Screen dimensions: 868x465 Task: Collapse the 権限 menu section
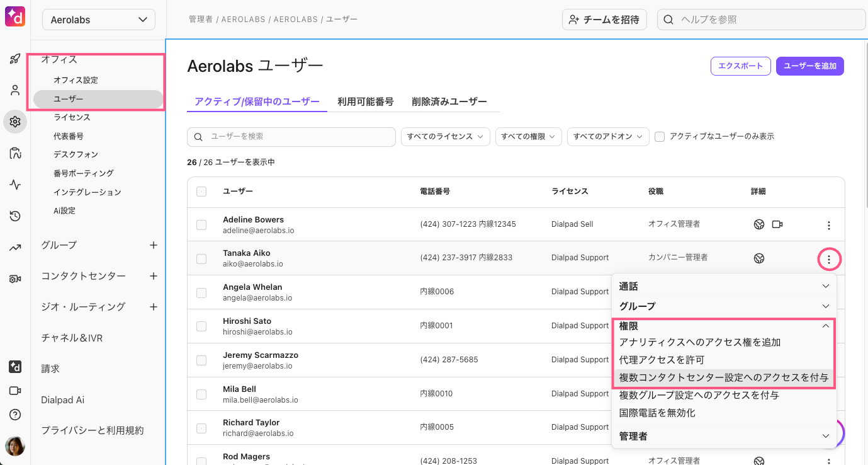click(x=724, y=326)
